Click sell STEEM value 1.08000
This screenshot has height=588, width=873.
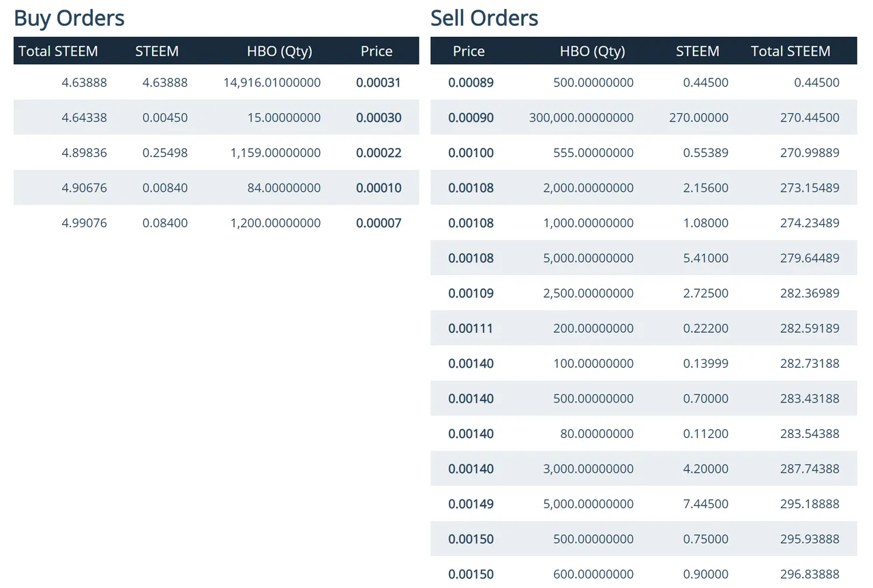pyautogui.click(x=706, y=223)
